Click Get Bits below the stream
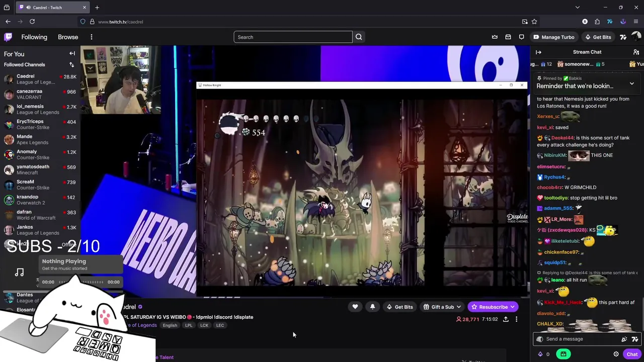The height and width of the screenshot is (362, 644). pyautogui.click(x=399, y=307)
